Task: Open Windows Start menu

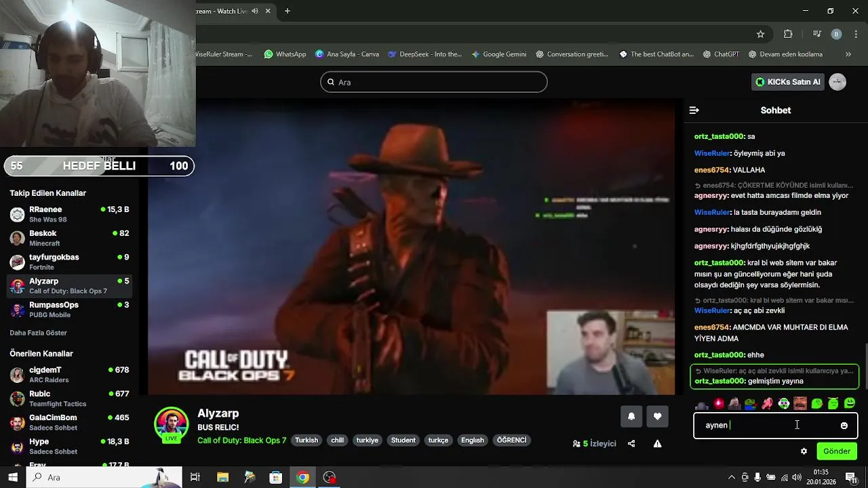Action: tap(13, 478)
